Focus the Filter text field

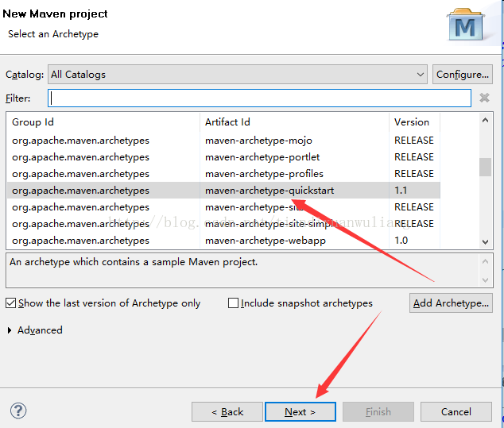coord(259,98)
